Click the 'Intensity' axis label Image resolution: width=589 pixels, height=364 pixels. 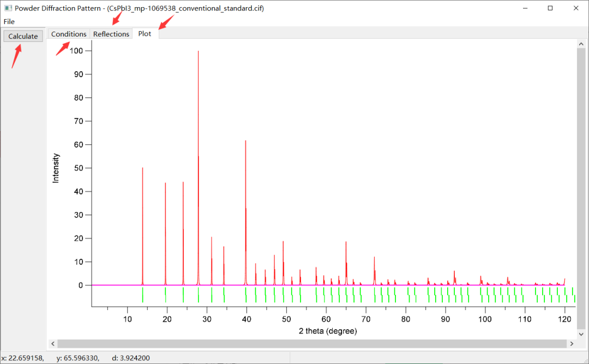tap(56, 168)
